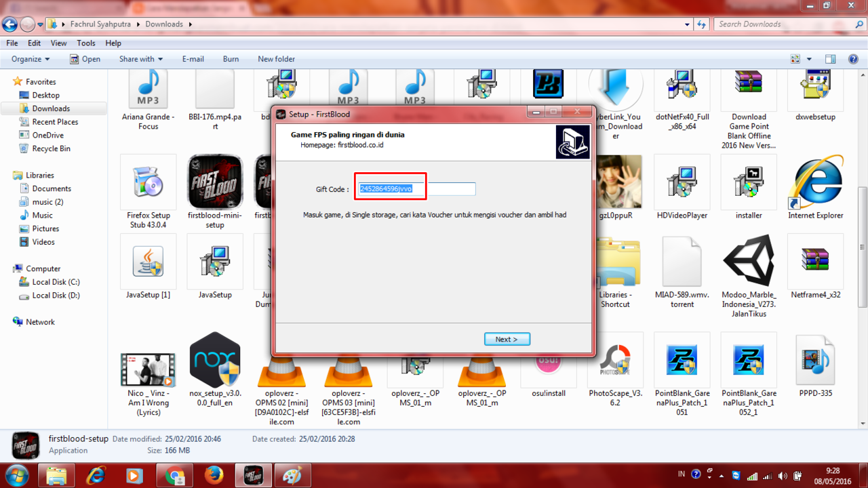Change view using the view icon
Viewport: 868px width, 488px height.
[795, 59]
